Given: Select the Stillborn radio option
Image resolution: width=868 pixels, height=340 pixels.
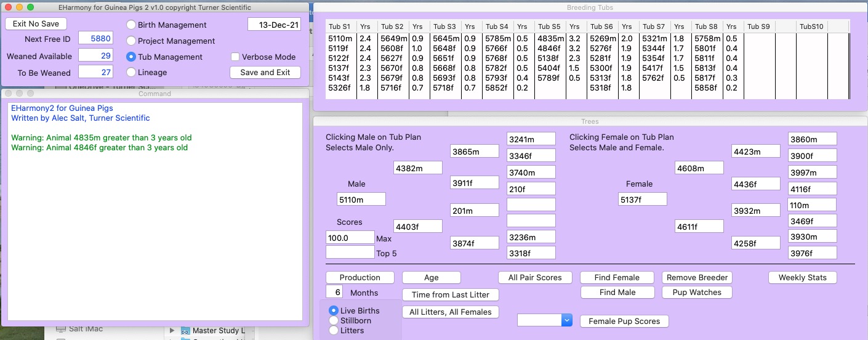Looking at the screenshot, I should point(334,320).
